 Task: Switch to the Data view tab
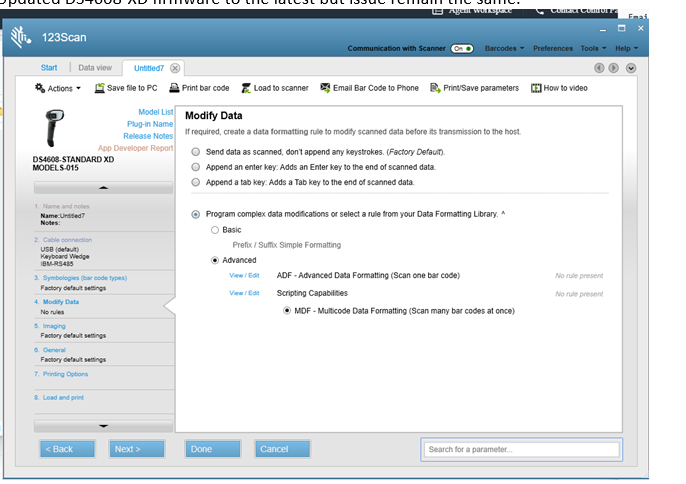pos(95,68)
